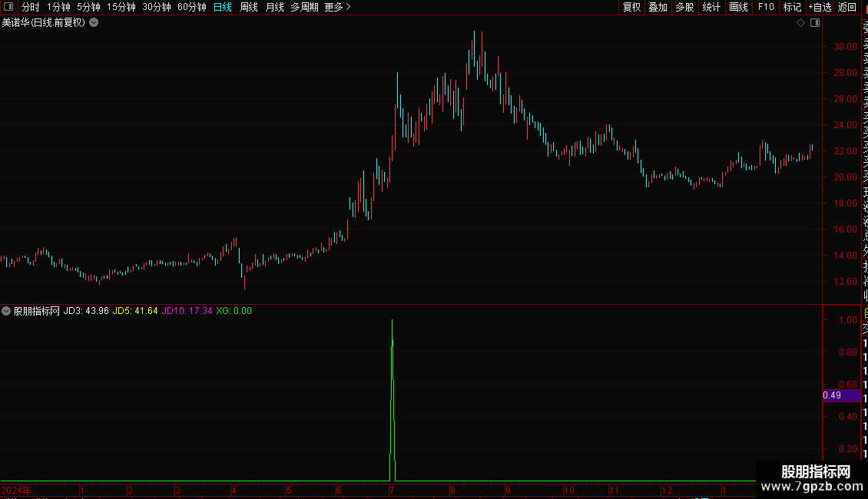Toggle the side panel icon at top-left
This screenshot has height=499, width=868.
point(9,7)
